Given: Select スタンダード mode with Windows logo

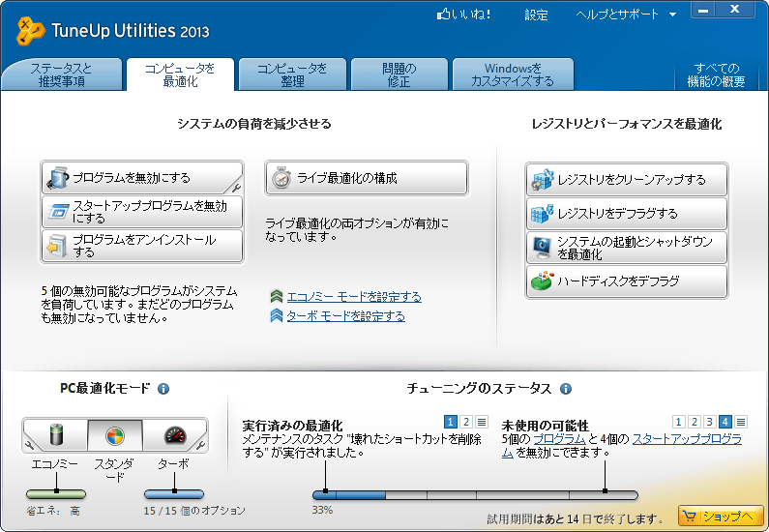Looking at the screenshot, I should coord(115,435).
